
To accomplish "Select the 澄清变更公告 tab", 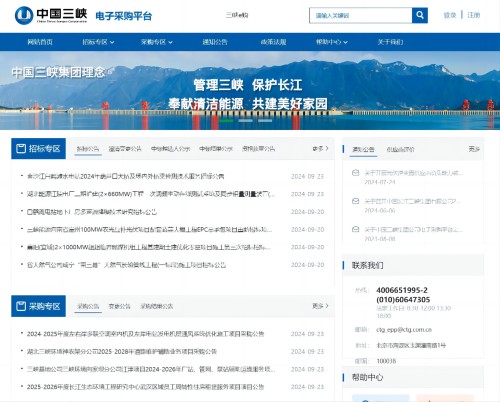I will click(x=125, y=149).
